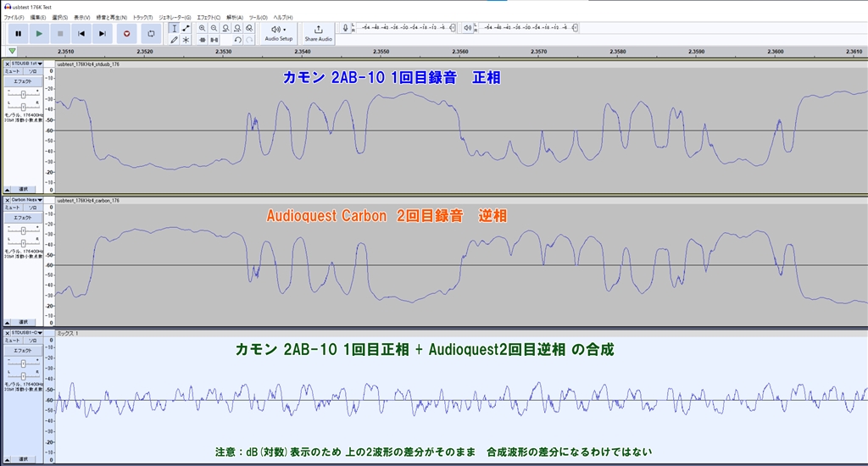Open the 録音と再生(N) menu
Viewport: 868px width, 466px height.
tap(111, 18)
